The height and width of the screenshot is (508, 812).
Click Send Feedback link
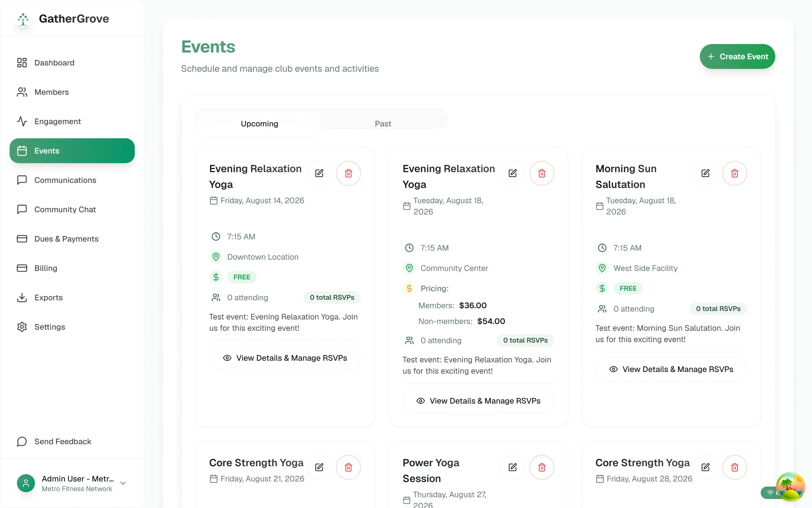click(72, 441)
